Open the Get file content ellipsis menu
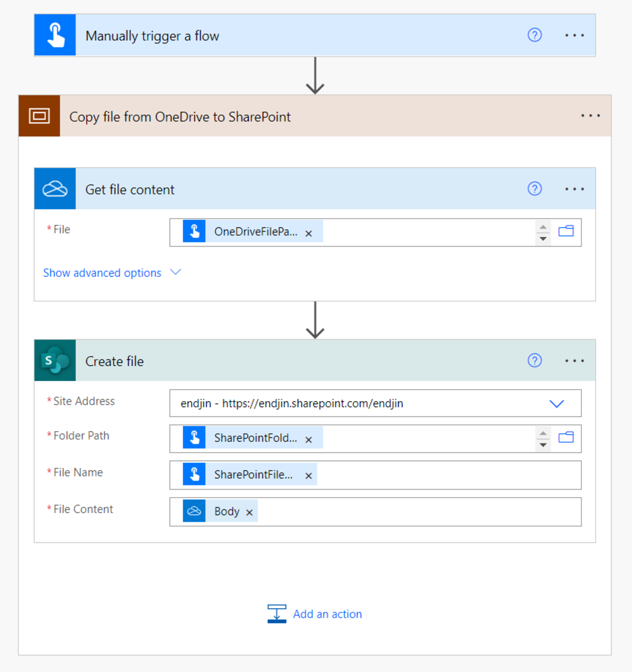Screen dimensions: 632x672 (x=575, y=189)
